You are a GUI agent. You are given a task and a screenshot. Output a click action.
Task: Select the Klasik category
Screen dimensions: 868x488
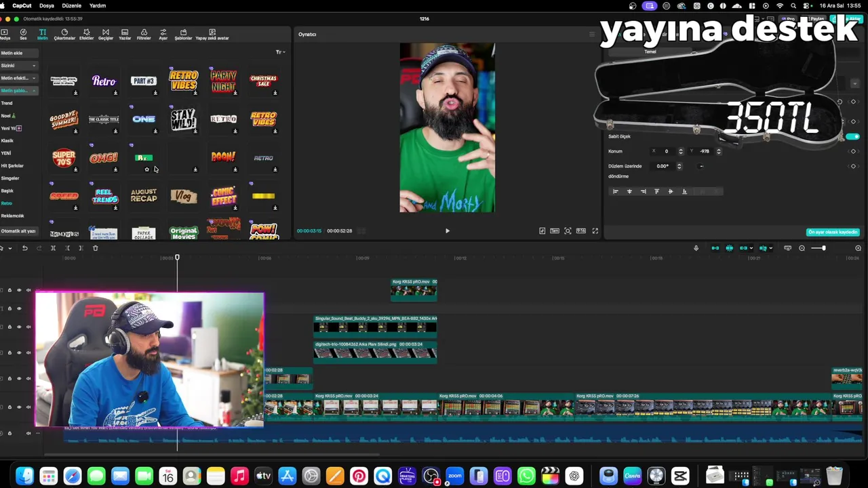tap(7, 141)
